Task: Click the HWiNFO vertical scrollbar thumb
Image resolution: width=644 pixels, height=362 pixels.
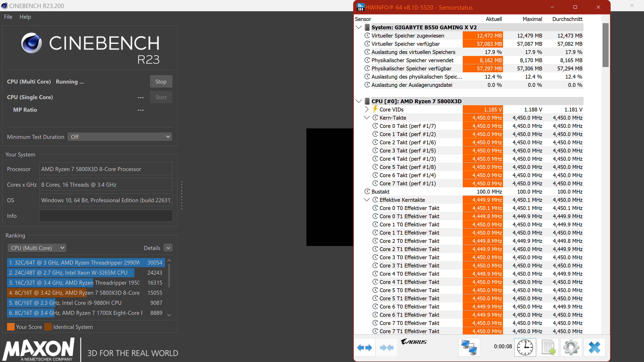Action: [x=605, y=45]
